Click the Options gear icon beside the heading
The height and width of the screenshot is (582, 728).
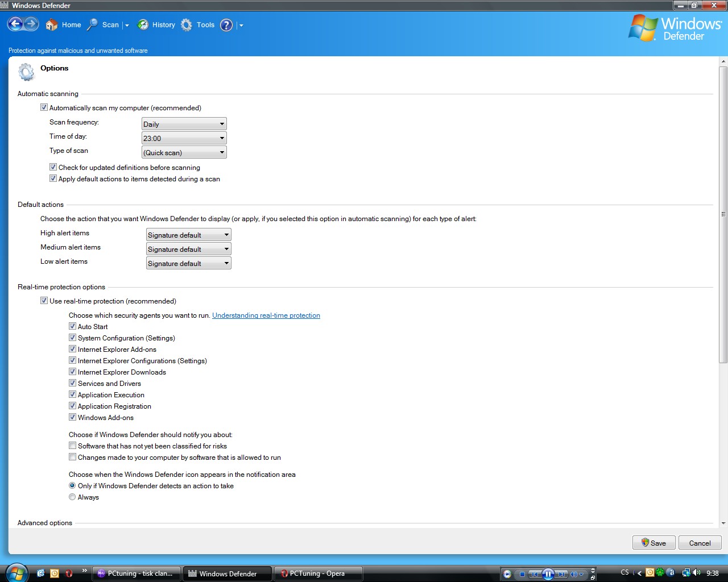click(x=26, y=72)
